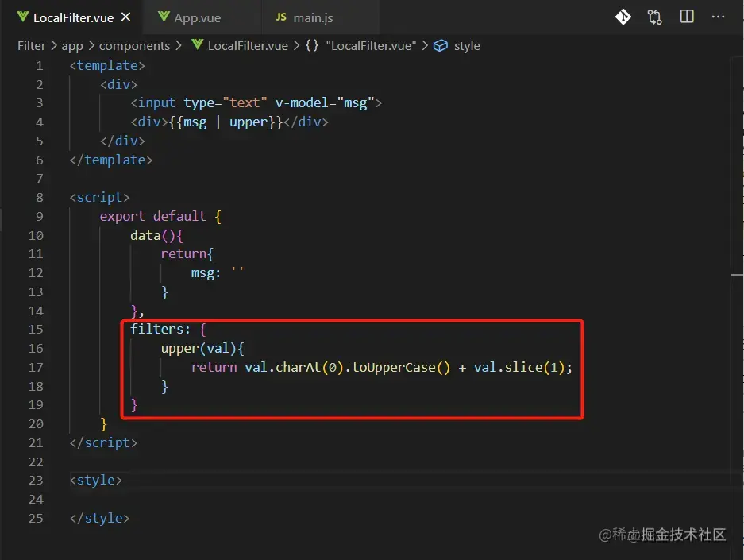This screenshot has height=560, width=744.
Task: Click the data(){ method line
Action: [156, 235]
